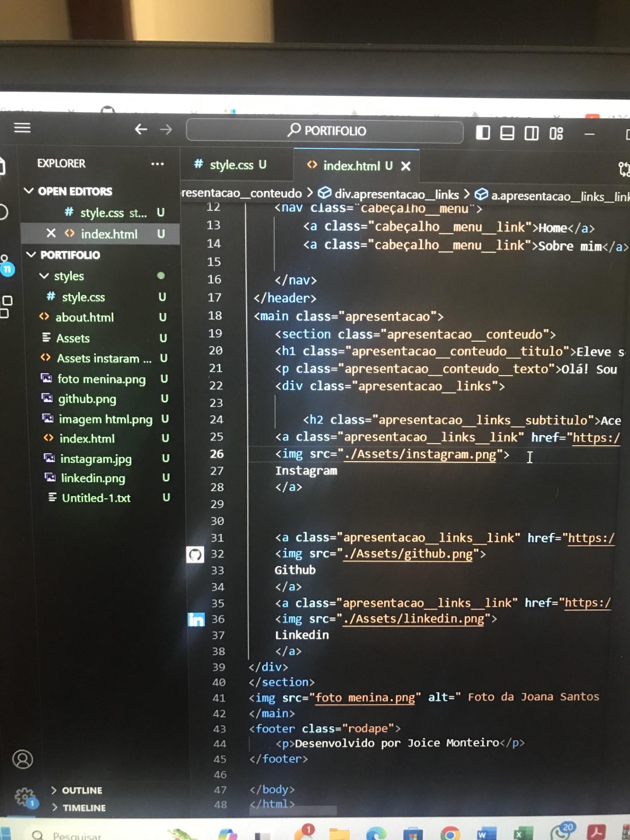Click the ./Assets/github.png path link
Image resolution: width=630 pixels, height=840 pixels.
tap(408, 554)
